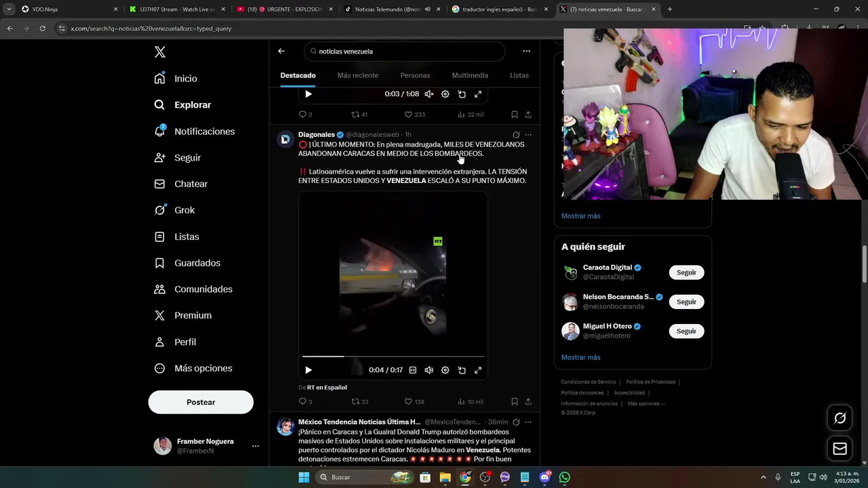Reply to Diagonales post with 3 comments
Screen dimensions: 868x488
pos(305,402)
